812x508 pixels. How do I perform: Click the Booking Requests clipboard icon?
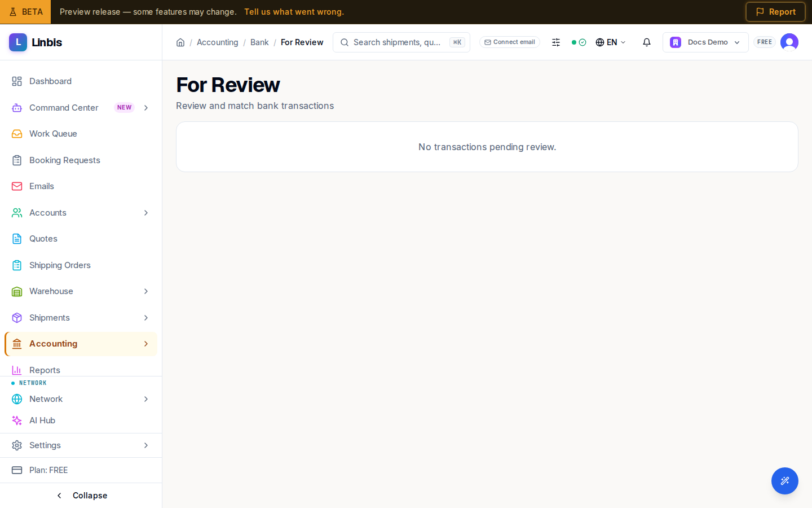[17, 160]
